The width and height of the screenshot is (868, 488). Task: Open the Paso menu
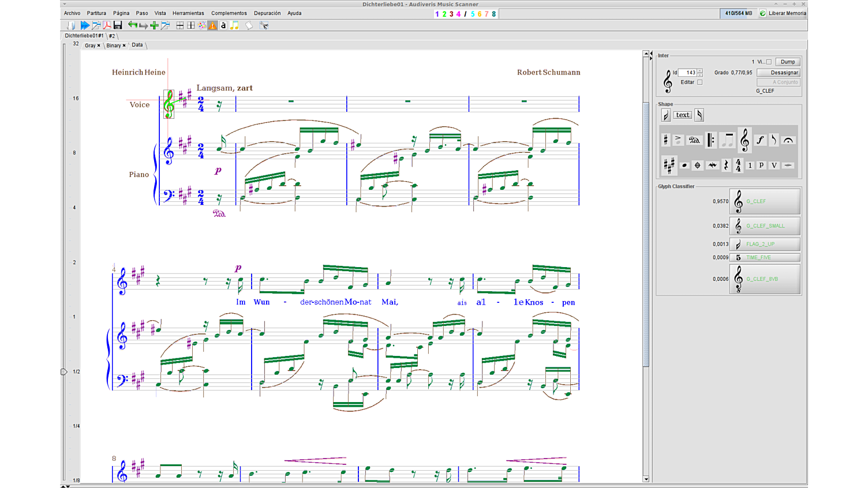pyautogui.click(x=142, y=13)
